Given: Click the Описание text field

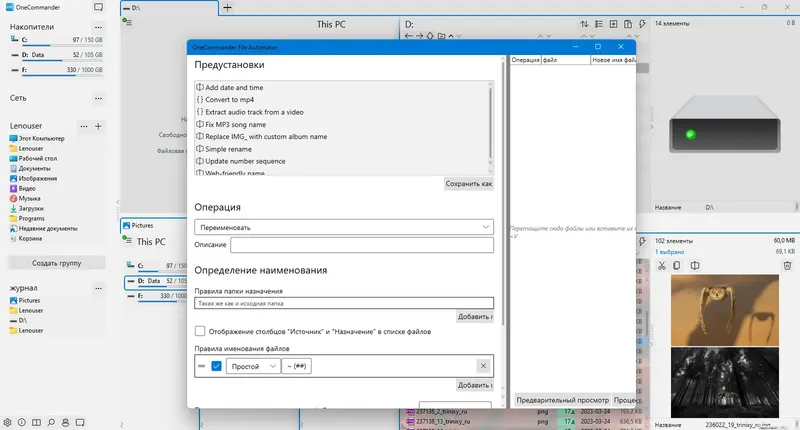Looking at the screenshot, I should click(362, 245).
